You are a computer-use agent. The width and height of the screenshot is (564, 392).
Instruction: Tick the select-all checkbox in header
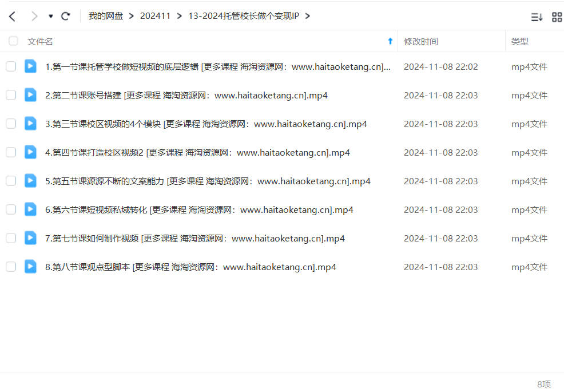tap(13, 41)
